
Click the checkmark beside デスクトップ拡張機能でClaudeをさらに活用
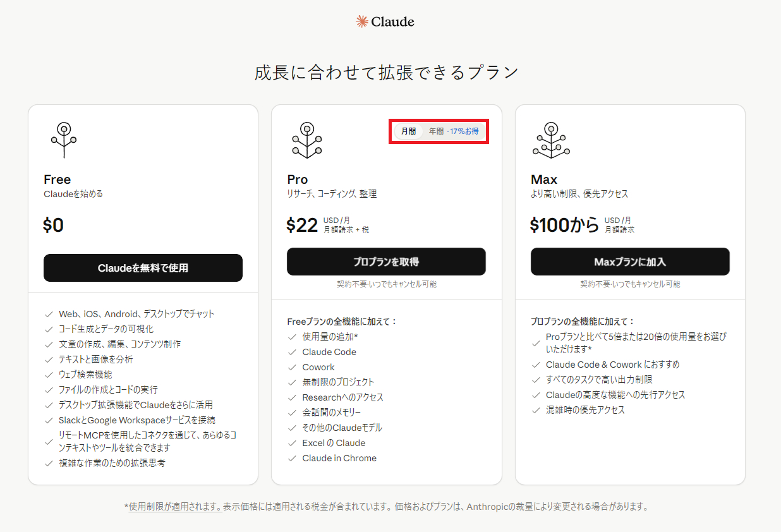coord(49,405)
